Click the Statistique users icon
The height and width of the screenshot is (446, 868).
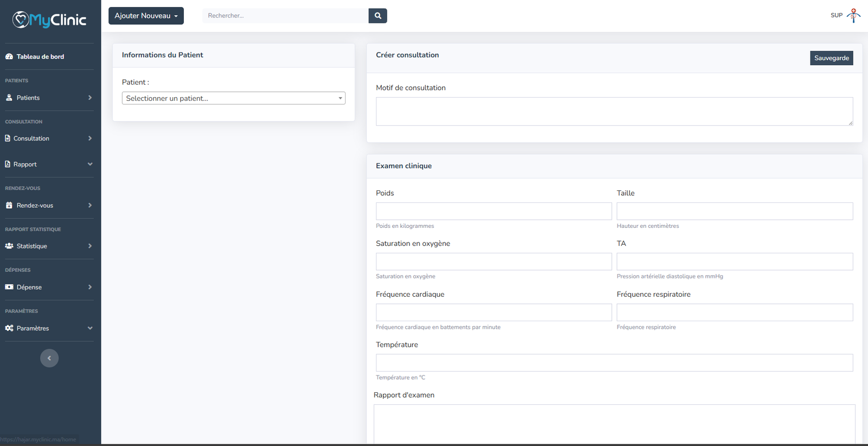point(9,246)
